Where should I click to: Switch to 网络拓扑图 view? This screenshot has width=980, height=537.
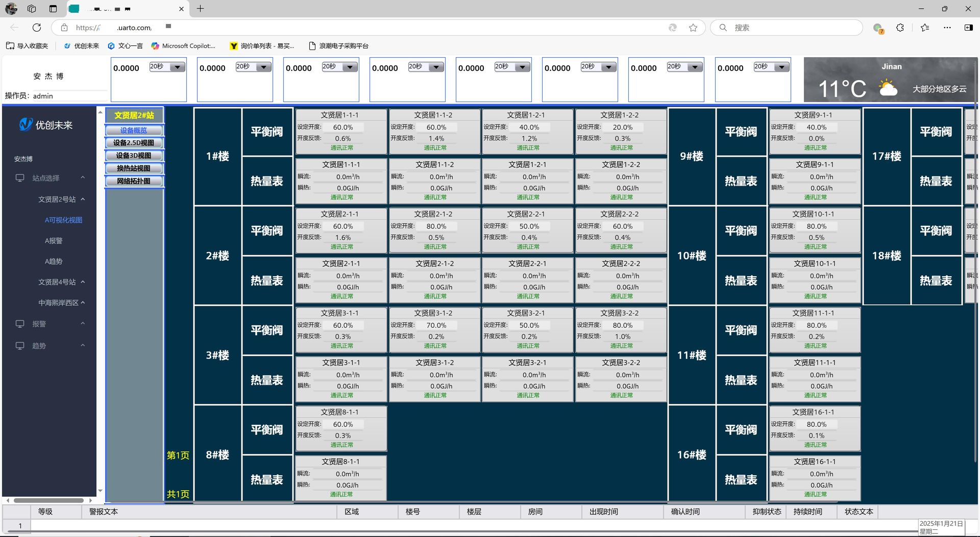click(x=134, y=181)
